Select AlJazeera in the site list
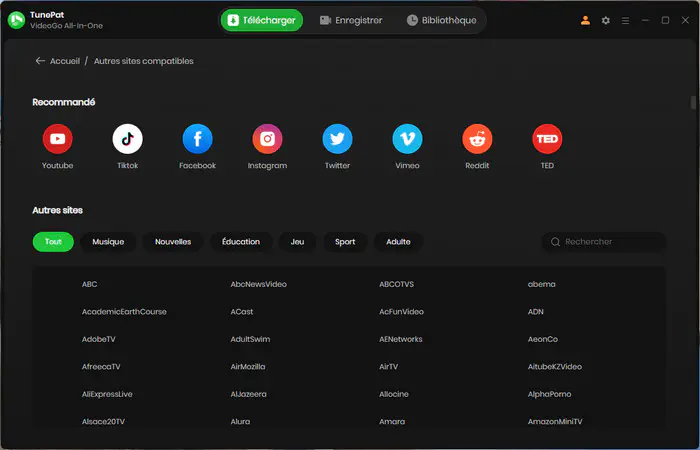The height and width of the screenshot is (450, 700). [x=249, y=394]
